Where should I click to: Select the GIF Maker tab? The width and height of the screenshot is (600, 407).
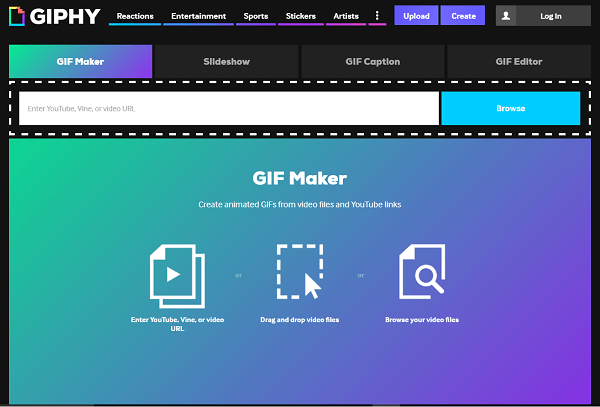coord(80,62)
